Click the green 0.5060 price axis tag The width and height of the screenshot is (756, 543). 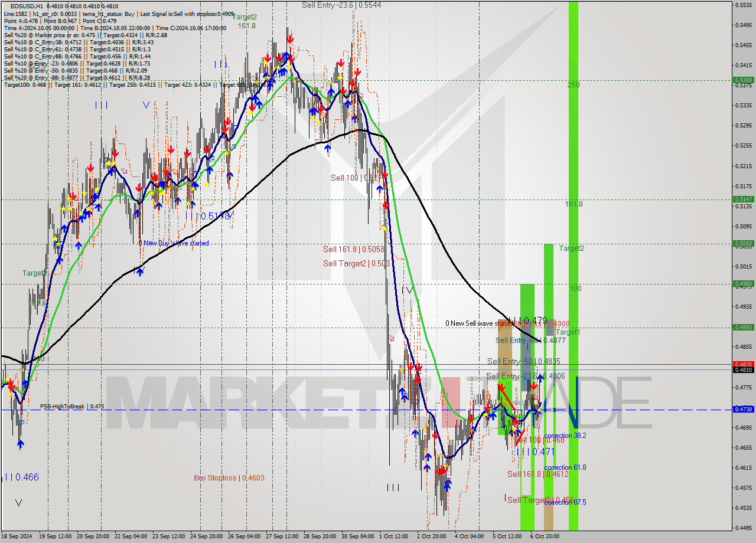point(742,243)
